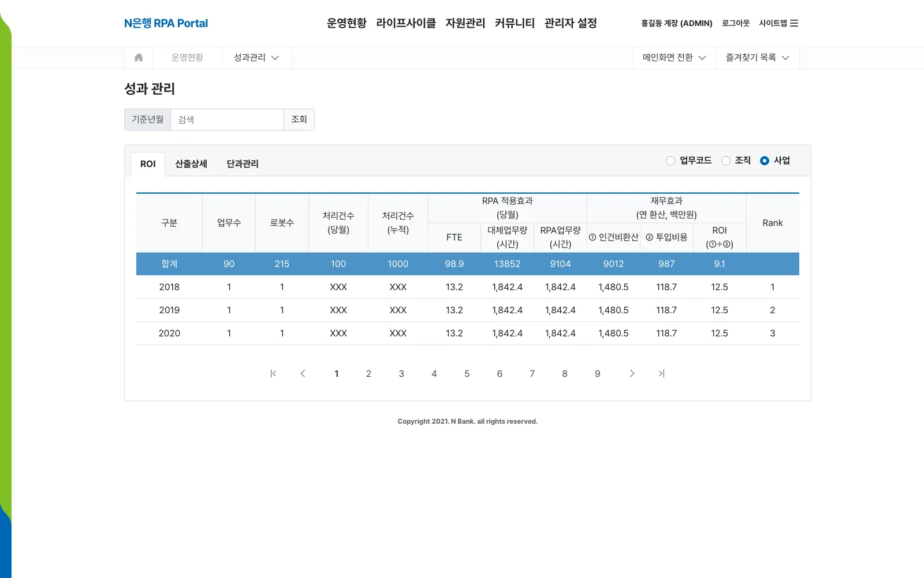Click the 구분 column header
Screen dimensions: 924x578
coord(169,223)
